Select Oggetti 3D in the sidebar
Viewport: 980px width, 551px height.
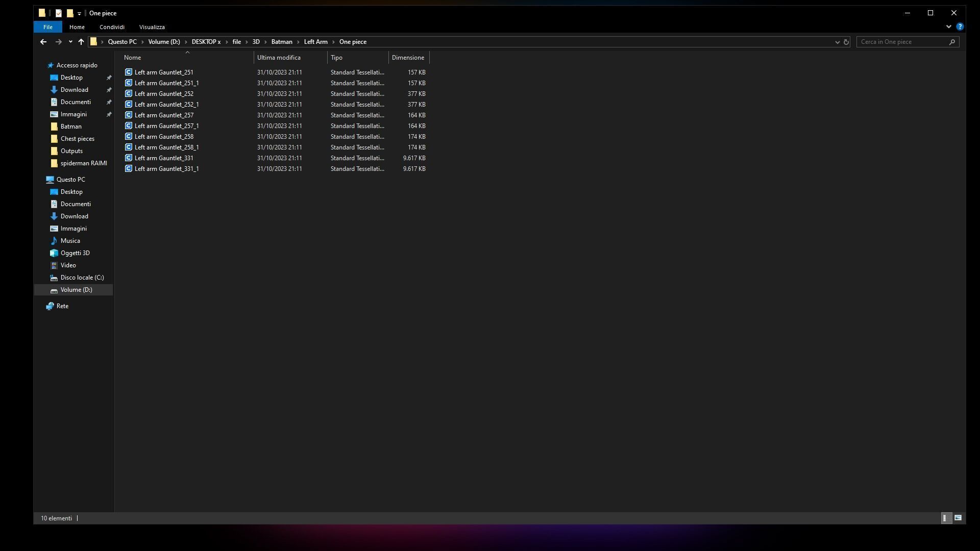75,253
